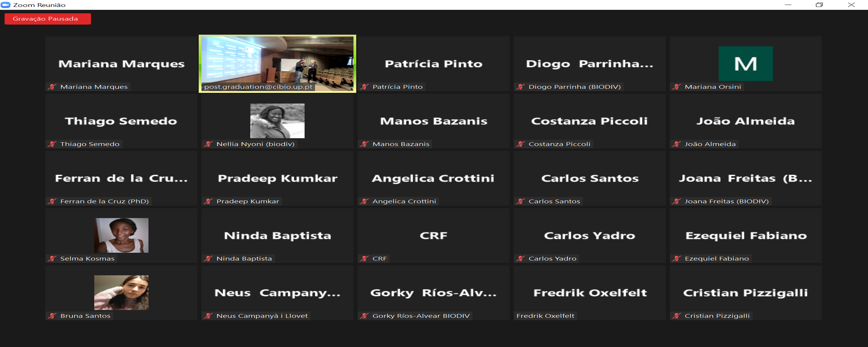Click muted mic icon beside Neus Campanyà i Llovet

(x=208, y=316)
